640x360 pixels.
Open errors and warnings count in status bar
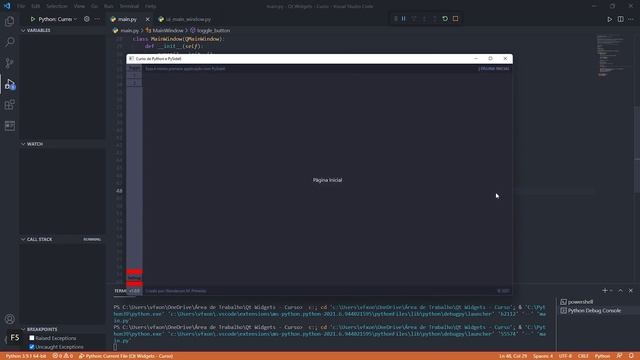62,356
